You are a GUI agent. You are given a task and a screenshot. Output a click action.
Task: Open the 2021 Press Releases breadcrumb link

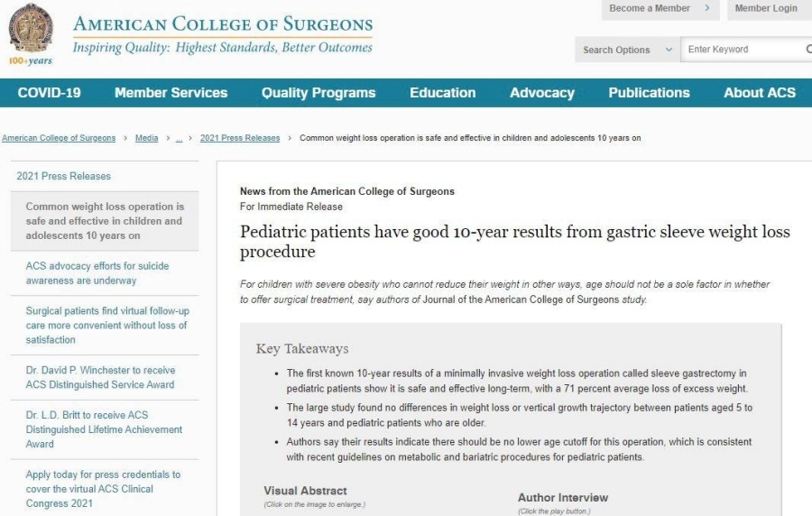point(240,138)
